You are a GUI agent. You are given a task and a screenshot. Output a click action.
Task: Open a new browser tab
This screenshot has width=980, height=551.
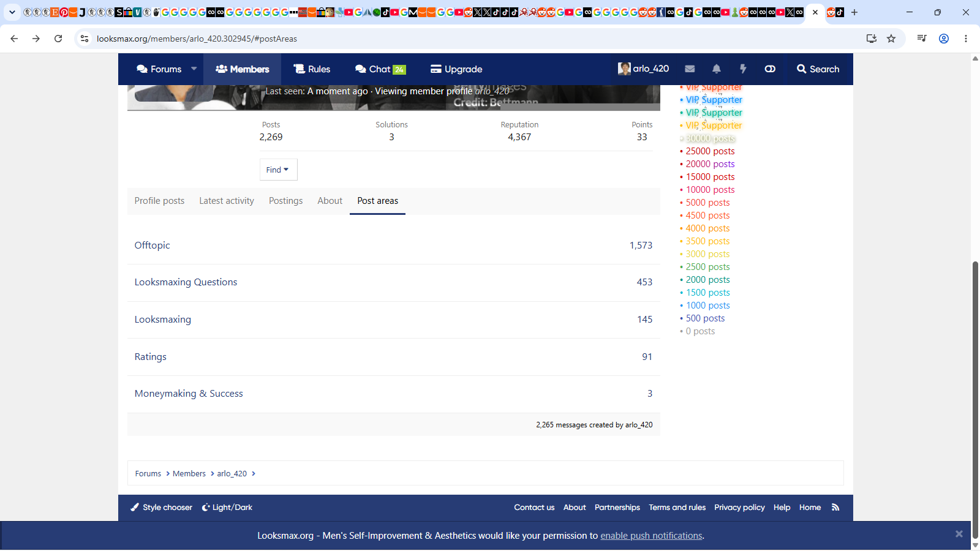pos(854,12)
